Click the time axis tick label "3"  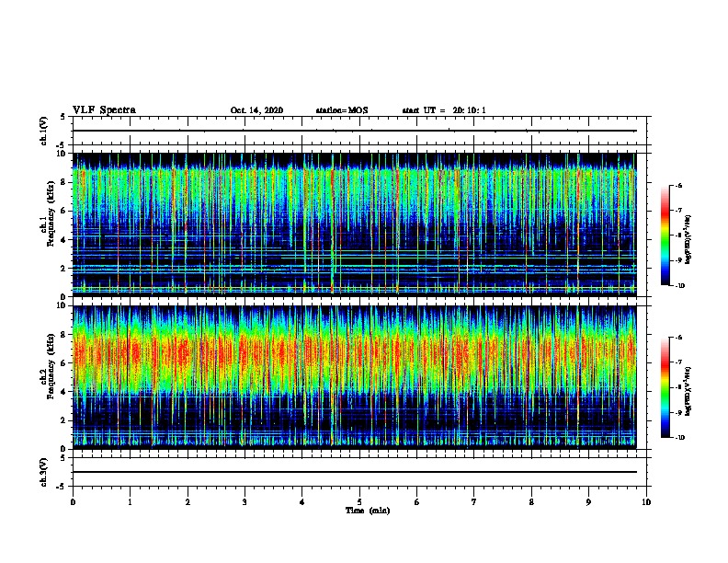point(245,501)
